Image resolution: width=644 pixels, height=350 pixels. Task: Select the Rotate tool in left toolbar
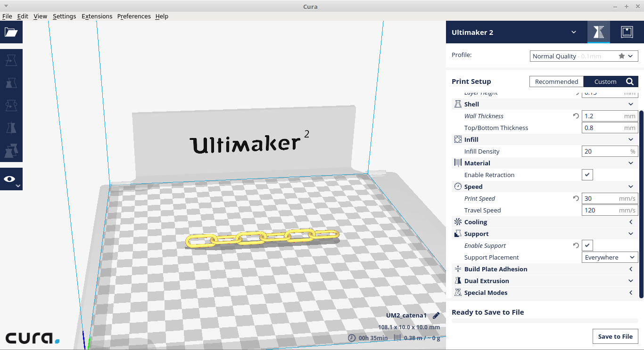[x=11, y=106]
